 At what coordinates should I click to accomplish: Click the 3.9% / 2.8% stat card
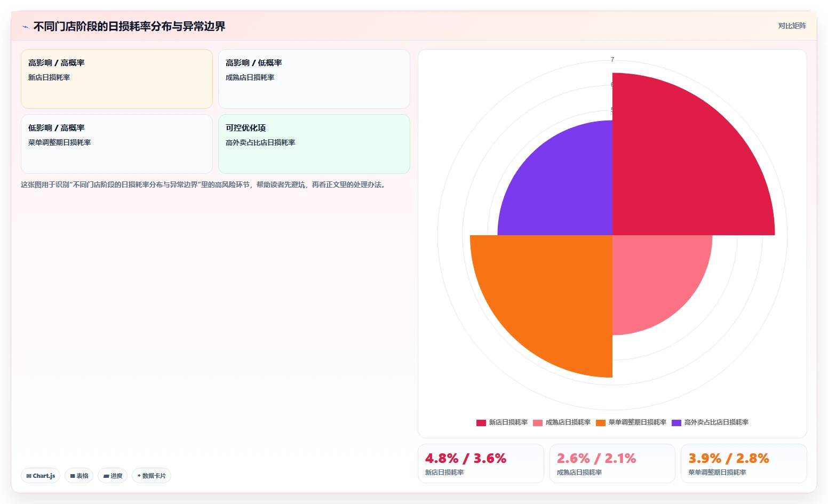tap(744, 463)
